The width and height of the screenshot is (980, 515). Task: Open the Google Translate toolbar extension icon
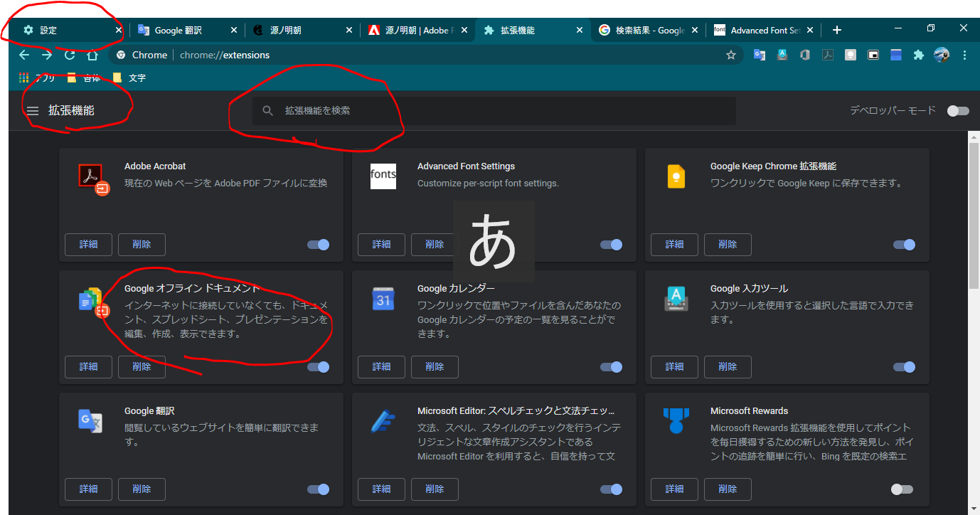coord(759,55)
